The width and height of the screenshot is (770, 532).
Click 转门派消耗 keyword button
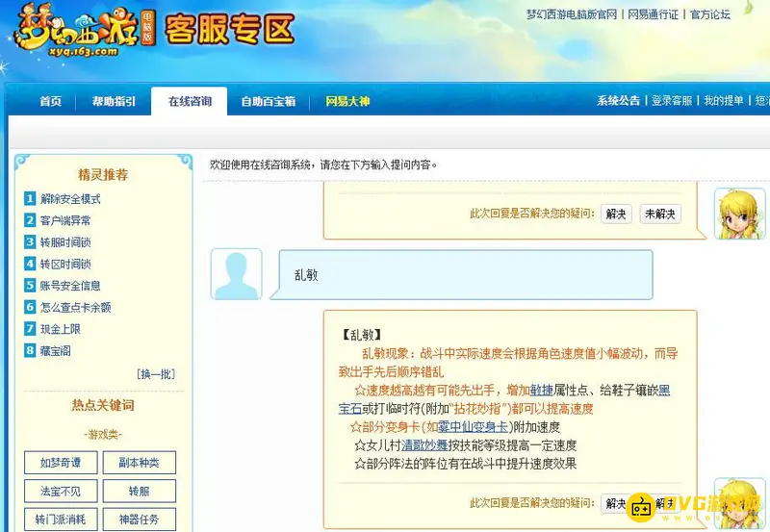pos(61,519)
